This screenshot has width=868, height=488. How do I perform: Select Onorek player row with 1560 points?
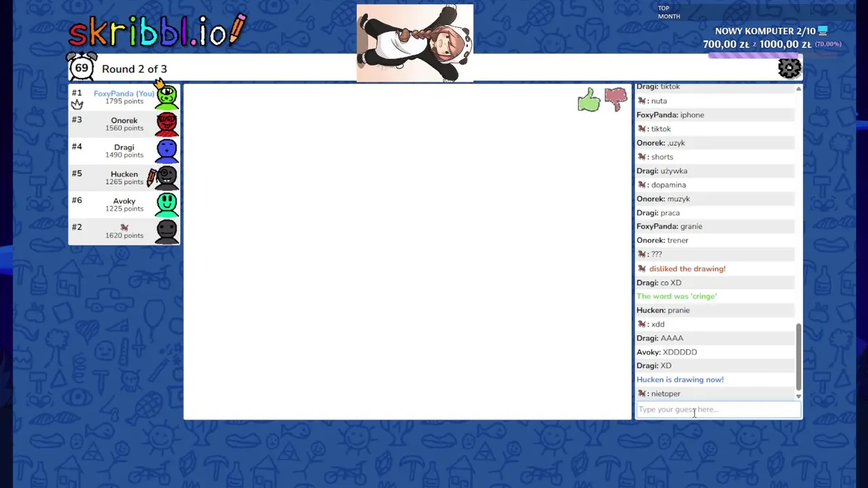pos(124,124)
